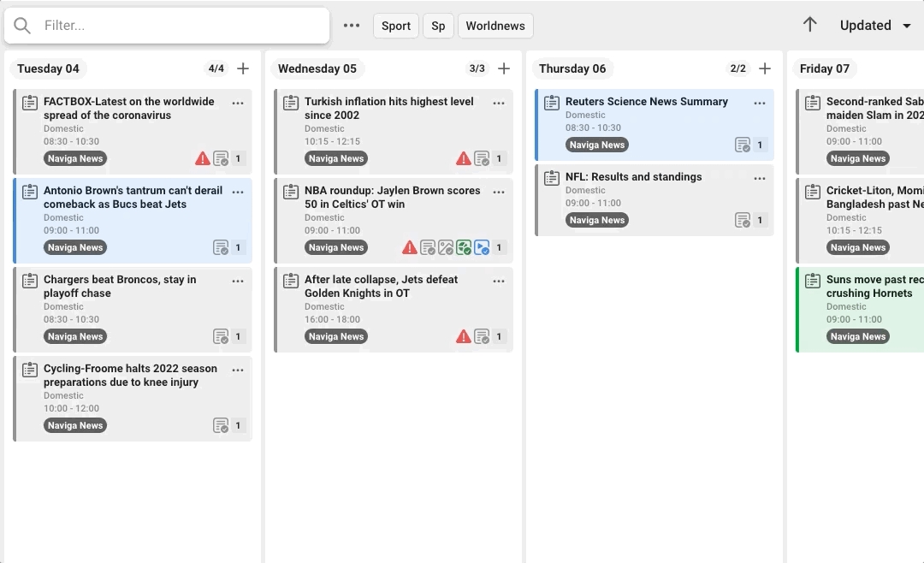Click the red warning icon on Jets defeat card
The height and width of the screenshot is (563, 924).
point(463,336)
